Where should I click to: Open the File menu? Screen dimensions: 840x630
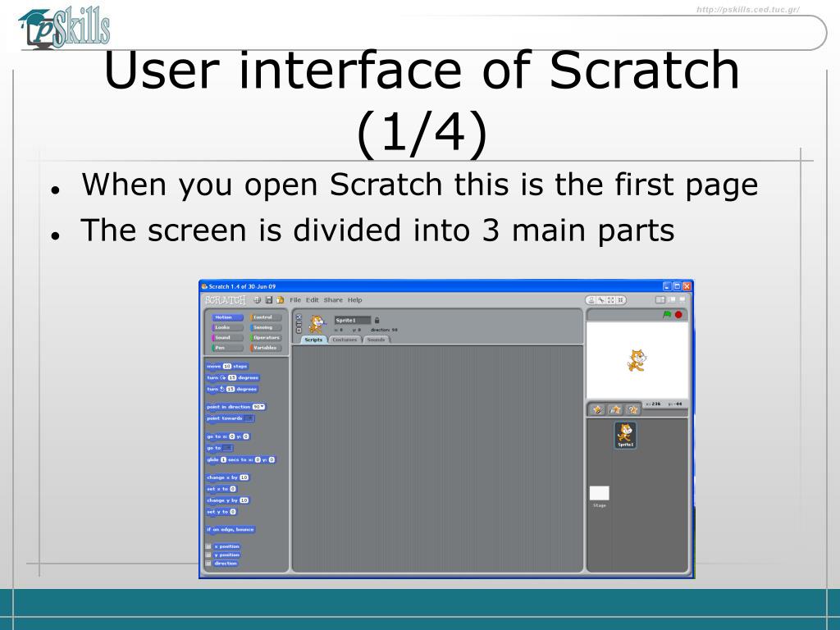tap(295, 300)
